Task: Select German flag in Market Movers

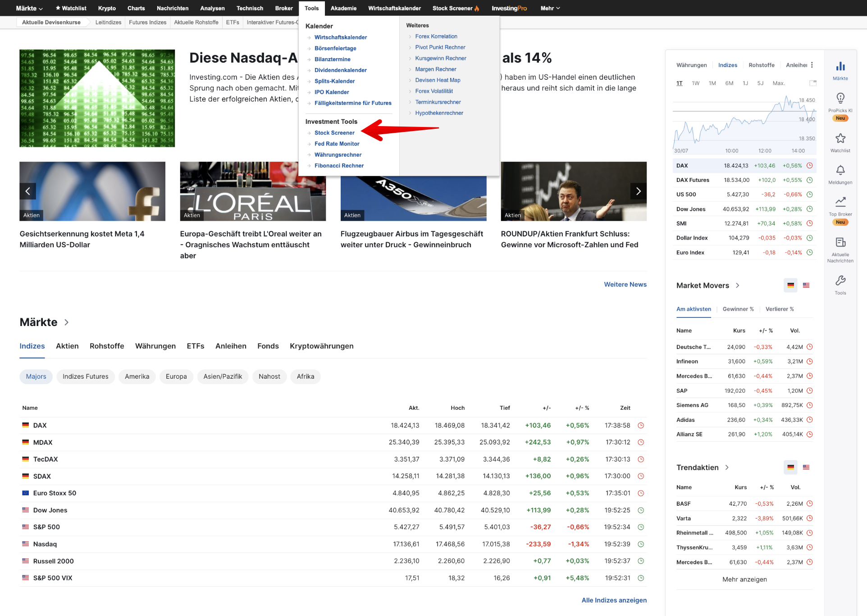Action: 790,285
